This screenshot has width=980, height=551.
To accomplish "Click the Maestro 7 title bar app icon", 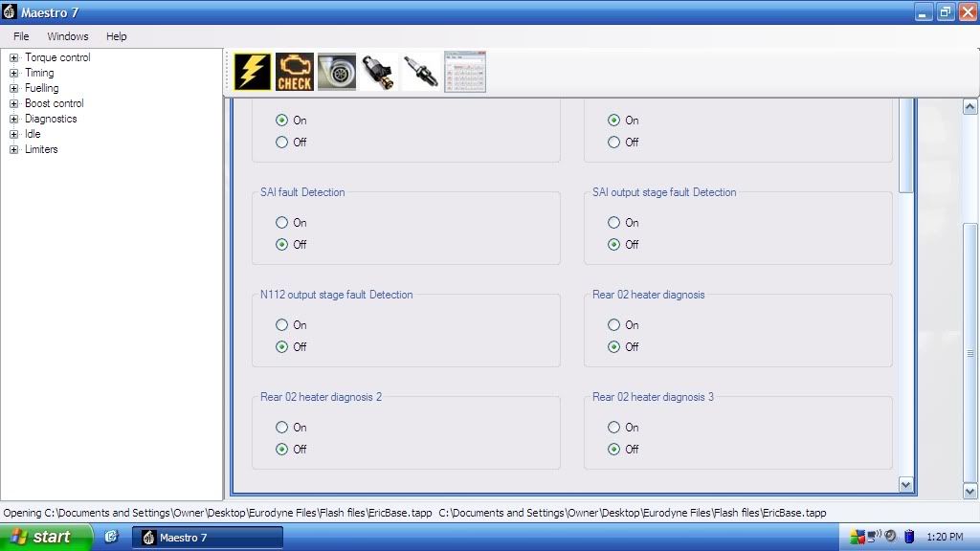I will tap(10, 11).
